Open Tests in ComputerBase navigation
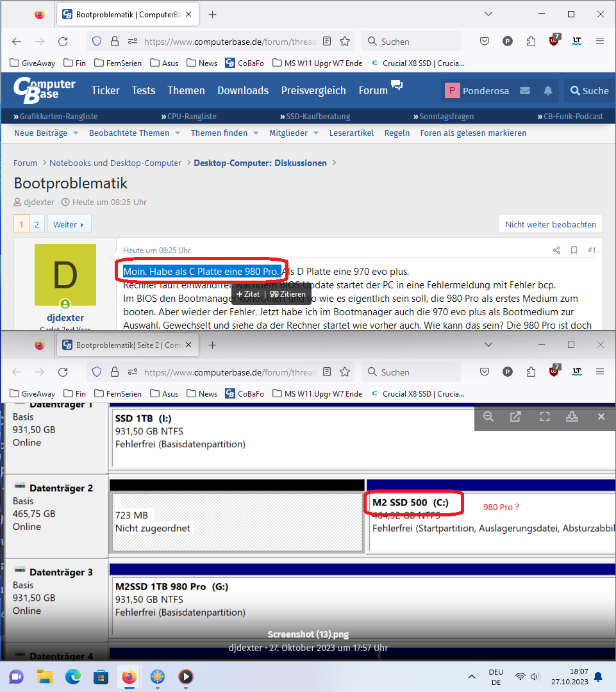Image resolution: width=616 pixels, height=692 pixels. 144,90
